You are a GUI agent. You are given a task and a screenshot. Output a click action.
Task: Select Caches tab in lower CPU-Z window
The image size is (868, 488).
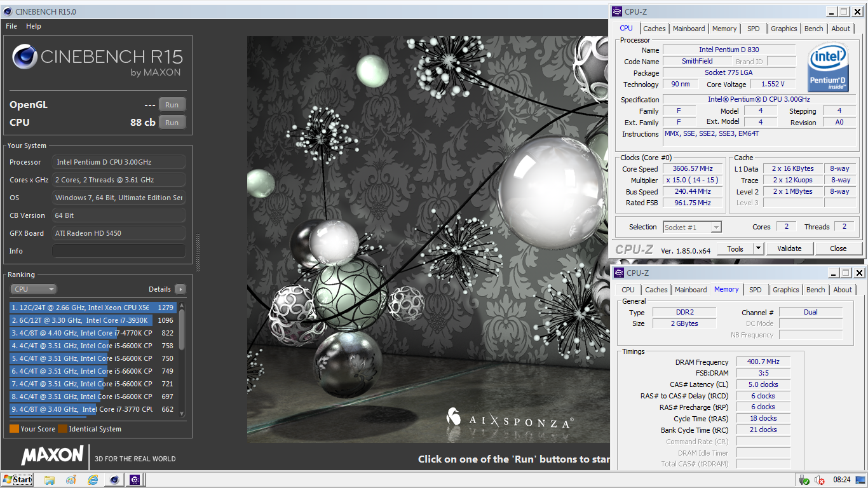656,290
